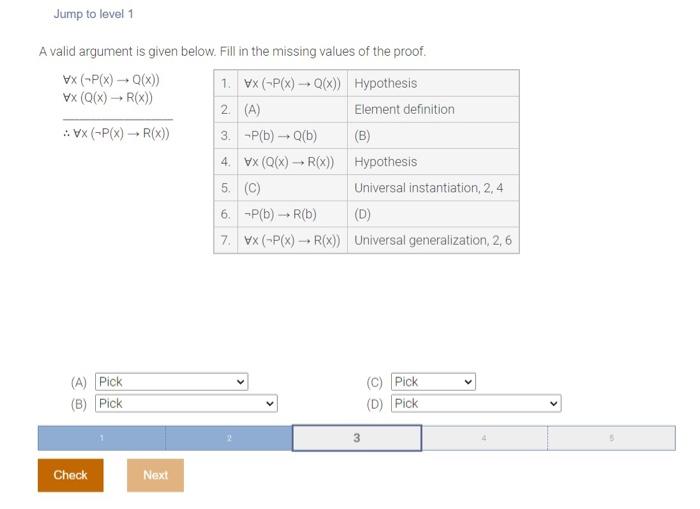Click the arrow of dropdown (B)
Viewport: 700px width, 509px height.
(x=270, y=404)
